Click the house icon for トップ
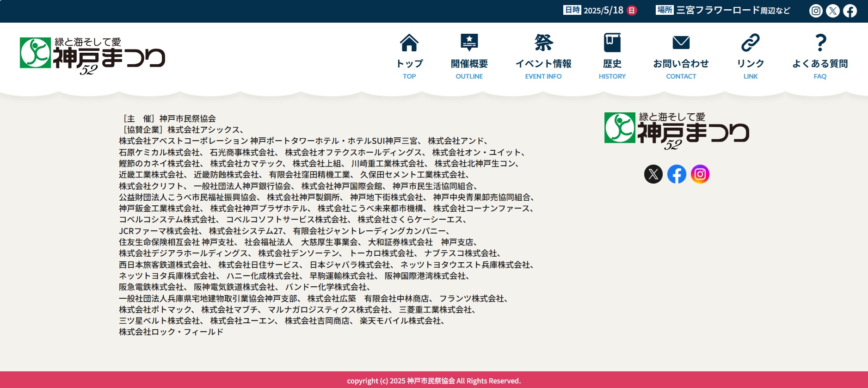Screen dimensions: 868x388 click(x=409, y=43)
